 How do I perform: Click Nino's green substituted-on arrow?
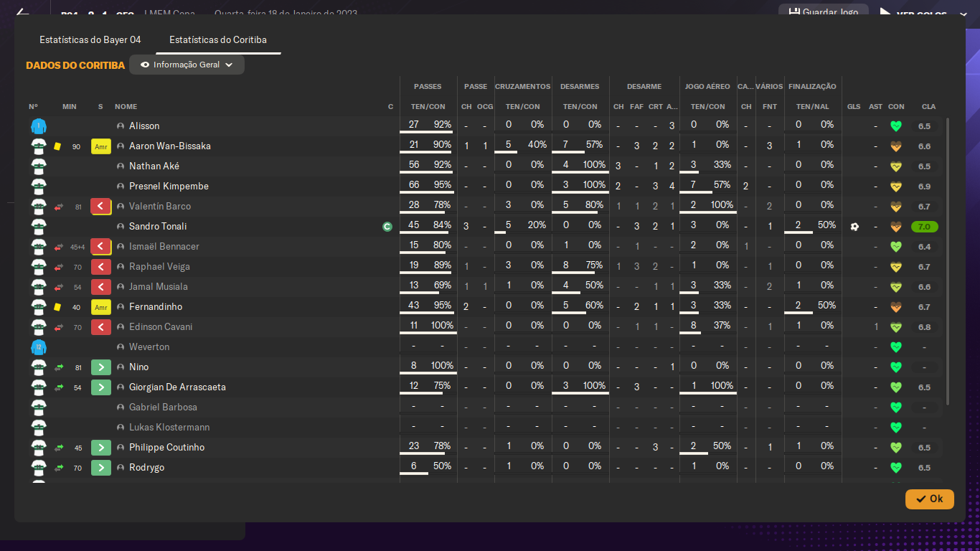[101, 367]
